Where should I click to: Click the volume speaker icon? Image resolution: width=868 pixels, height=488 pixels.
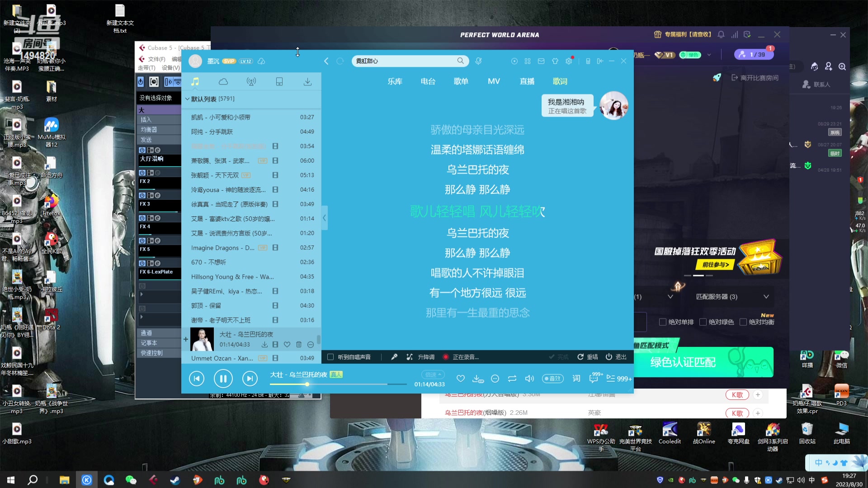[529, 379]
